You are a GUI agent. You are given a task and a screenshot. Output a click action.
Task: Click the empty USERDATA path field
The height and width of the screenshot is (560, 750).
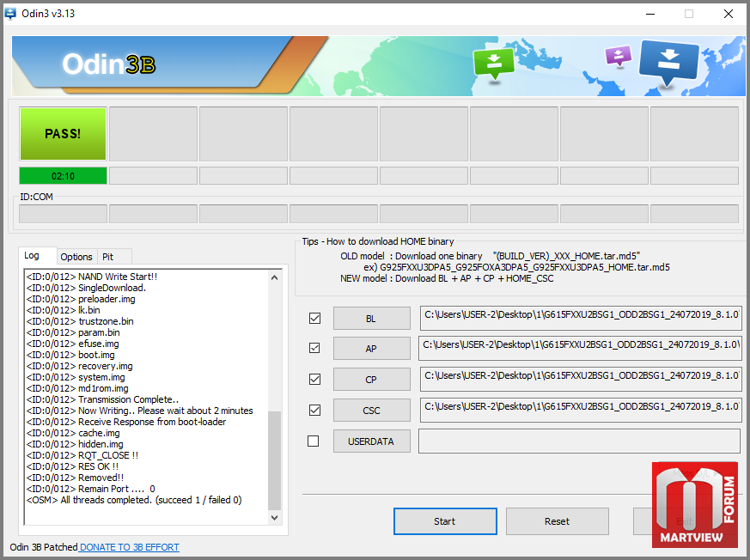click(579, 441)
